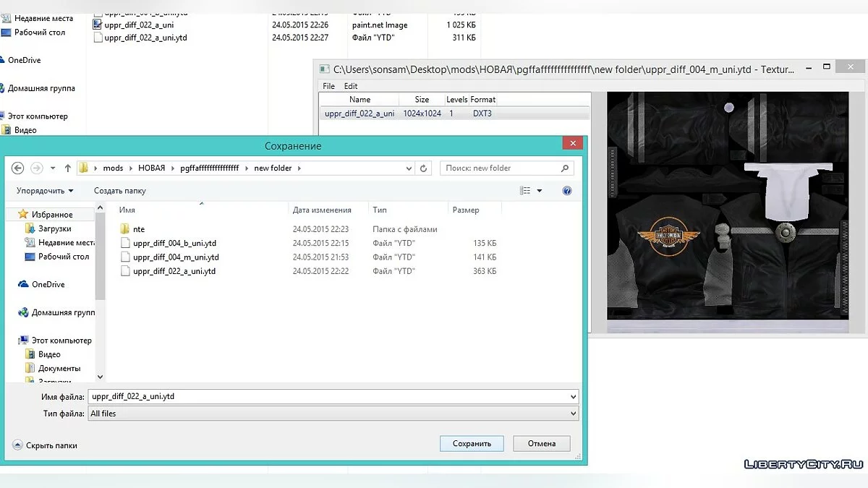Collapse folders with Скрыть папки

point(46,445)
